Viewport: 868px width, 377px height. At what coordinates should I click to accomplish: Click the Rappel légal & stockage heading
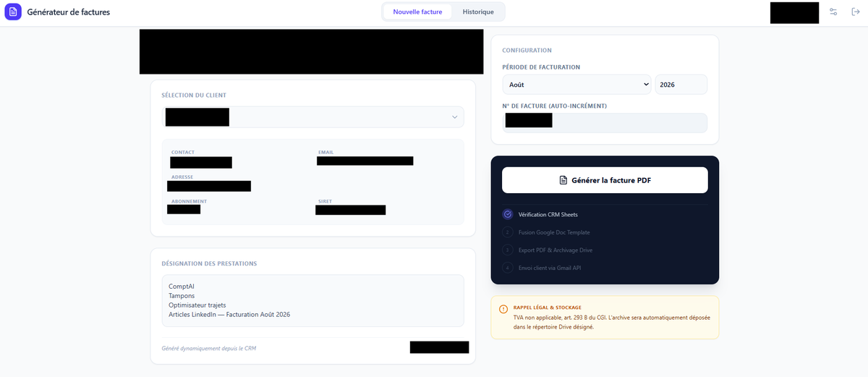[547, 308]
